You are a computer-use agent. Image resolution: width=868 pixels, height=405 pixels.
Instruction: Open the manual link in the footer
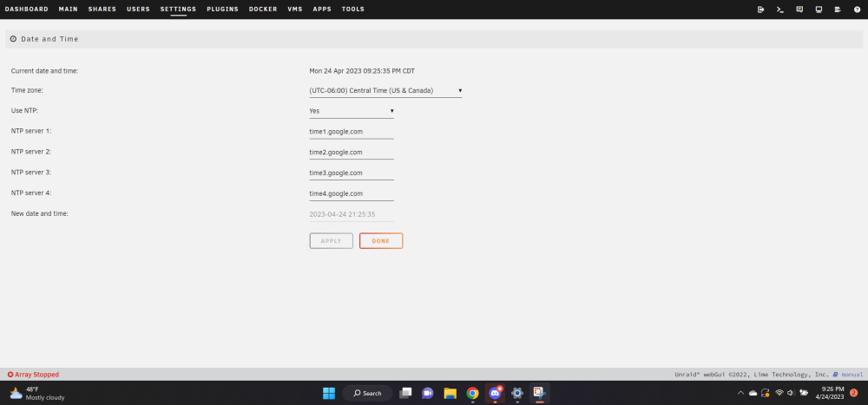pos(852,375)
